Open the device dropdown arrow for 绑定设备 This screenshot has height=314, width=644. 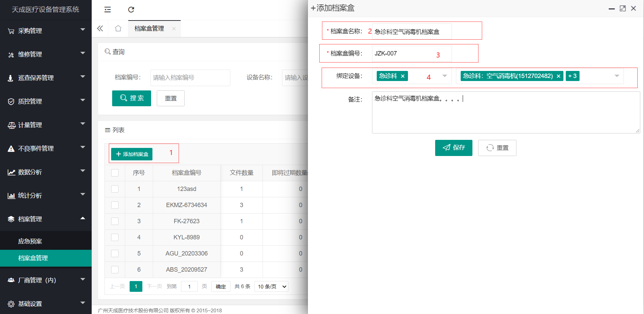tap(617, 76)
